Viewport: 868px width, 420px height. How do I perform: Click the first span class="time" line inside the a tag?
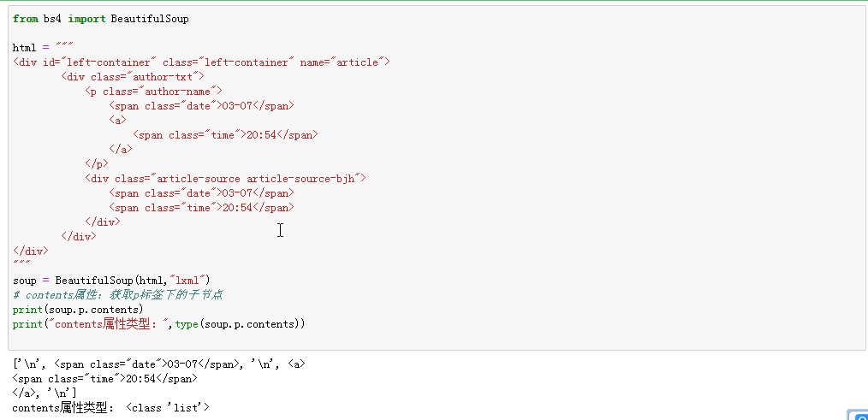pyautogui.click(x=226, y=135)
